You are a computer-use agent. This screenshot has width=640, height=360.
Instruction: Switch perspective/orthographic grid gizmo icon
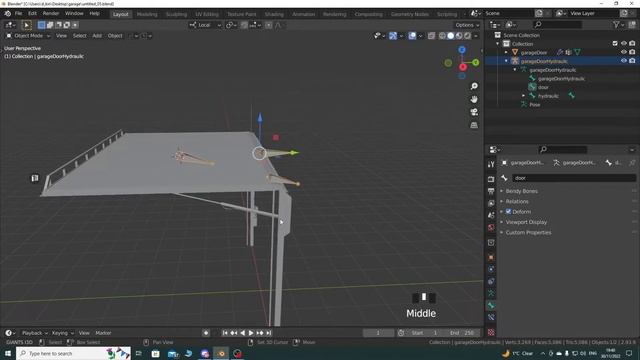tap(474, 125)
